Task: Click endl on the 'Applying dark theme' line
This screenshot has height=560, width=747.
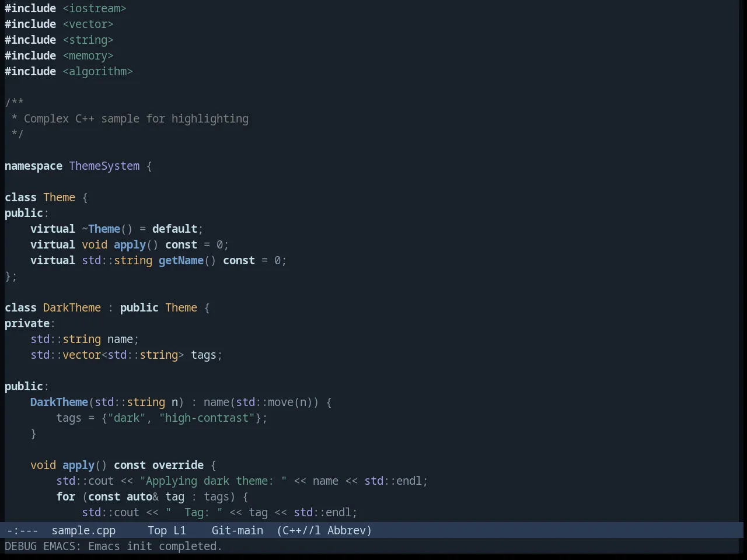Action: 409,481
